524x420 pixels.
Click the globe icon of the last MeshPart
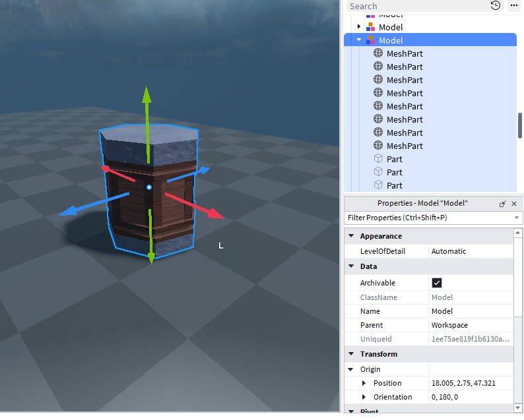tap(378, 145)
